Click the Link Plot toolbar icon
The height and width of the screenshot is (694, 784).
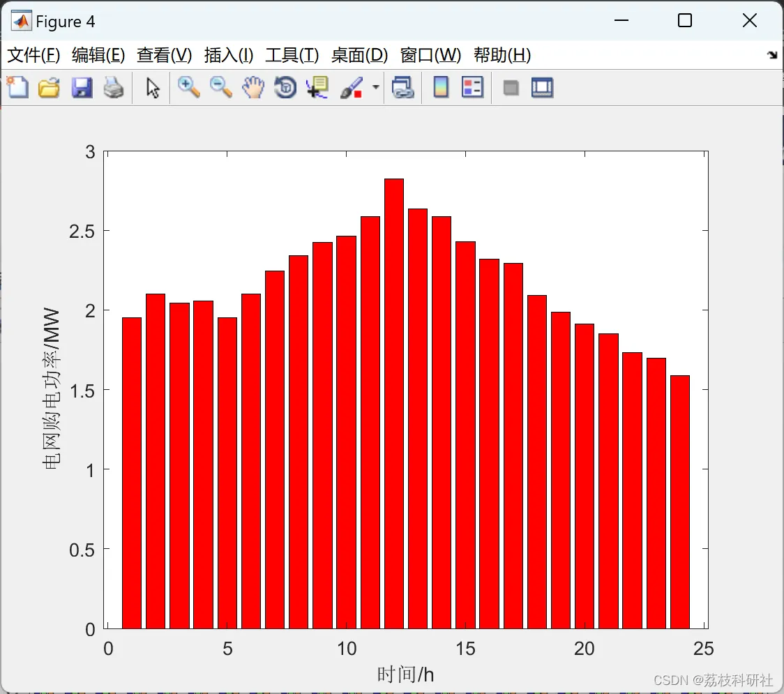click(403, 87)
